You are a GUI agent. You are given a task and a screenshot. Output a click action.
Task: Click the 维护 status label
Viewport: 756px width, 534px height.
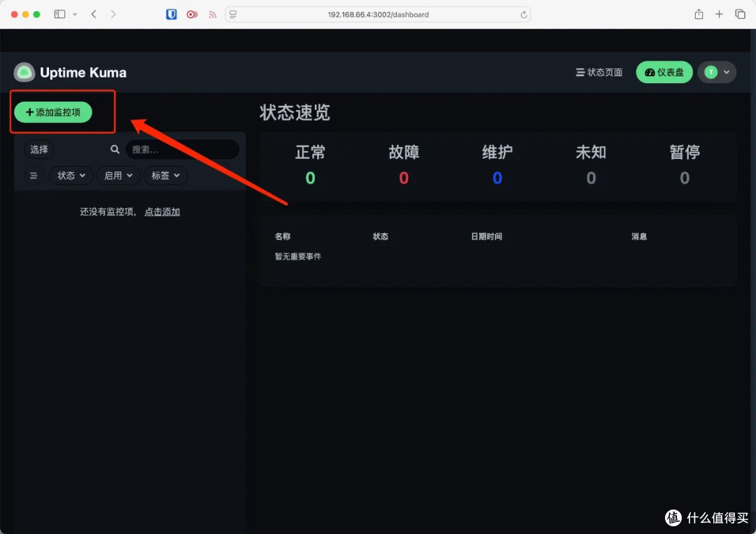pyautogui.click(x=498, y=153)
